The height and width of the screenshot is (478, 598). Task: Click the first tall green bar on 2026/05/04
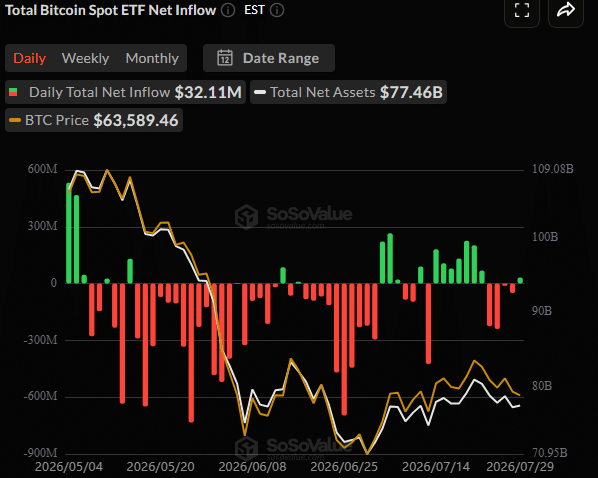[69, 233]
